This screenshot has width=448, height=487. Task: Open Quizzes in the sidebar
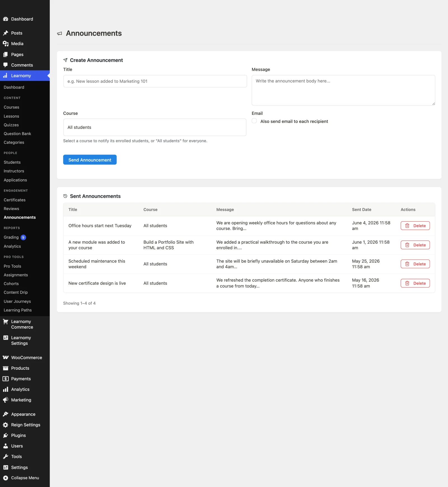pos(11,125)
